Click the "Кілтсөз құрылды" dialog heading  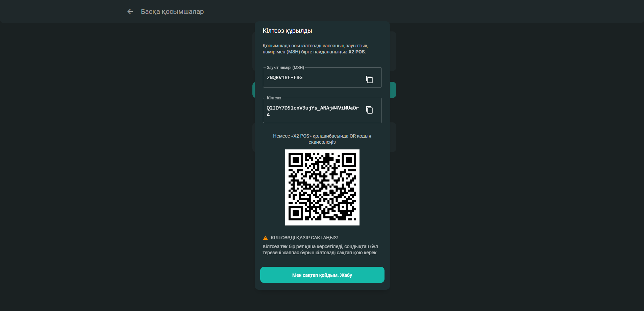pyautogui.click(x=287, y=31)
